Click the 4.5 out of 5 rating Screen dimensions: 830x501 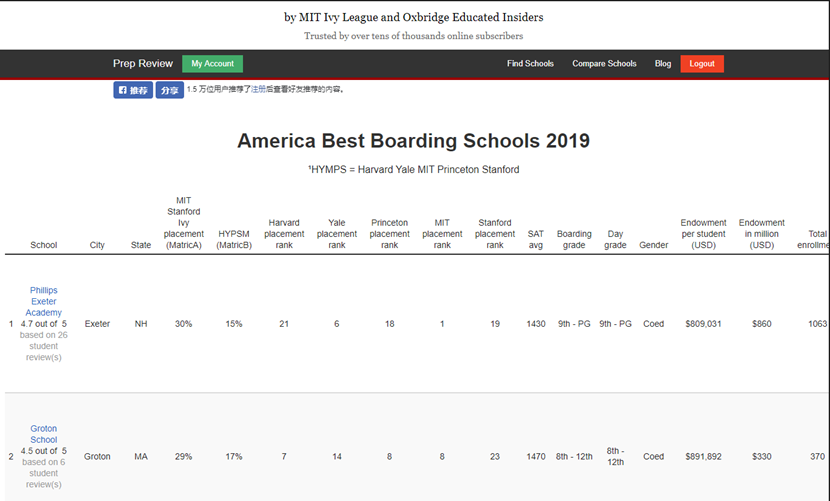(x=43, y=451)
